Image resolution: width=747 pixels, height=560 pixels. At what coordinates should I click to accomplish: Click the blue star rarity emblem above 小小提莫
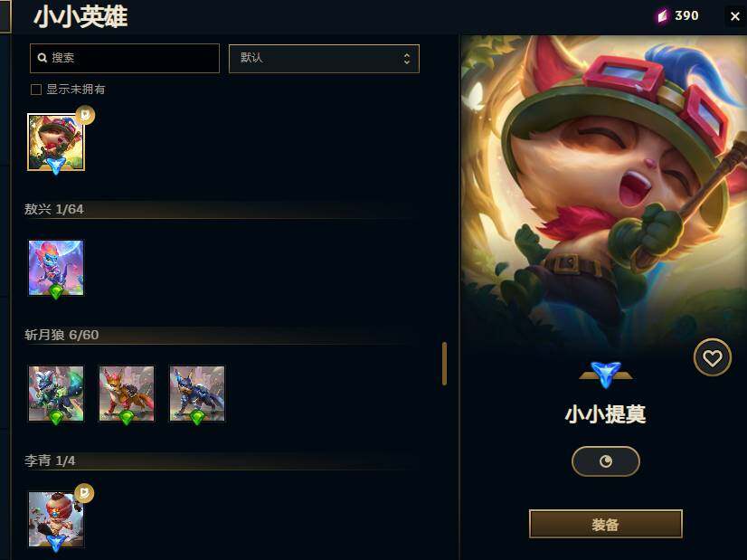(606, 375)
